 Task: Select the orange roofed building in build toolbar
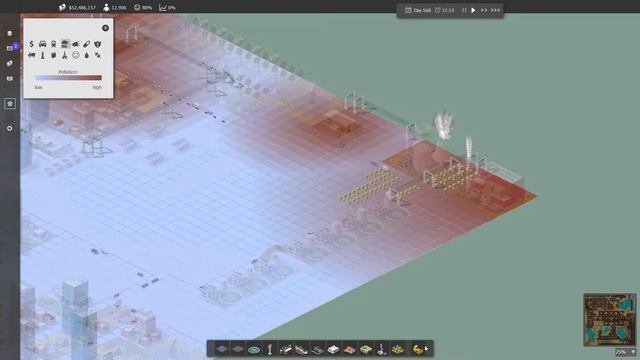(350, 349)
